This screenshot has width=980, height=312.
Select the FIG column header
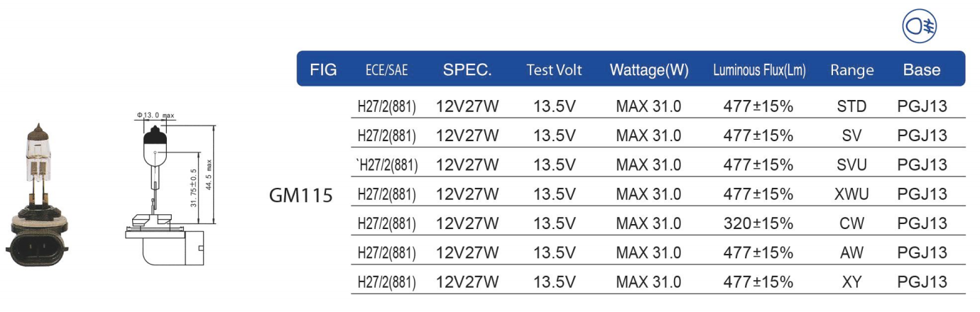click(x=323, y=69)
